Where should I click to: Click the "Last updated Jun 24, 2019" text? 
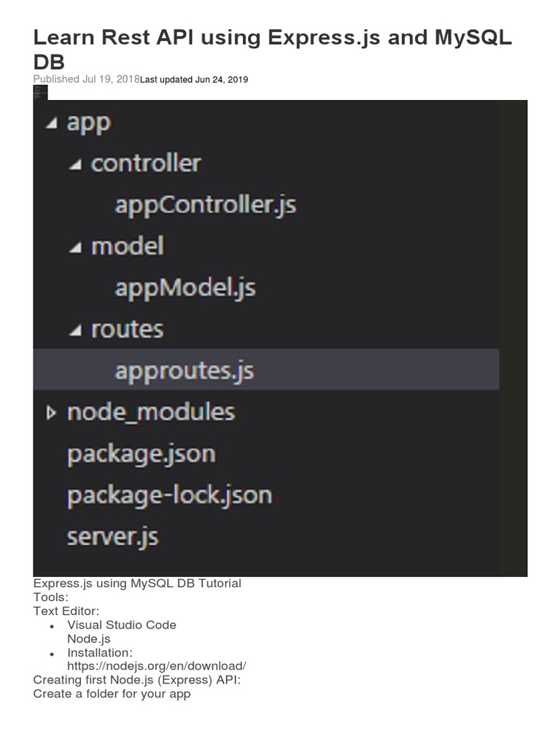point(194,80)
